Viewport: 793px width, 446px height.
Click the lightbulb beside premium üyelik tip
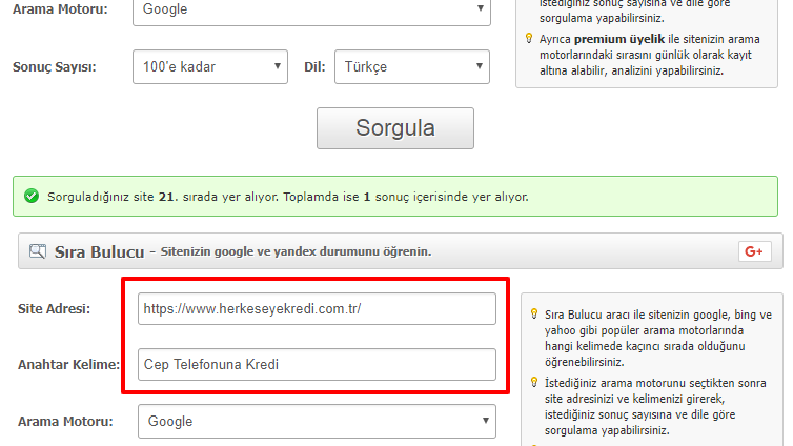click(529, 38)
